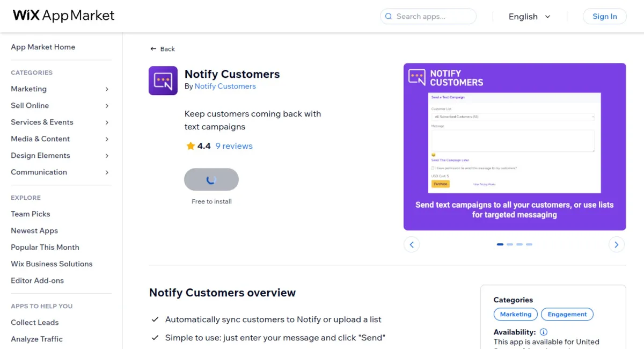The height and width of the screenshot is (349, 644).
Task: Open the English language dropdown
Action: [530, 17]
